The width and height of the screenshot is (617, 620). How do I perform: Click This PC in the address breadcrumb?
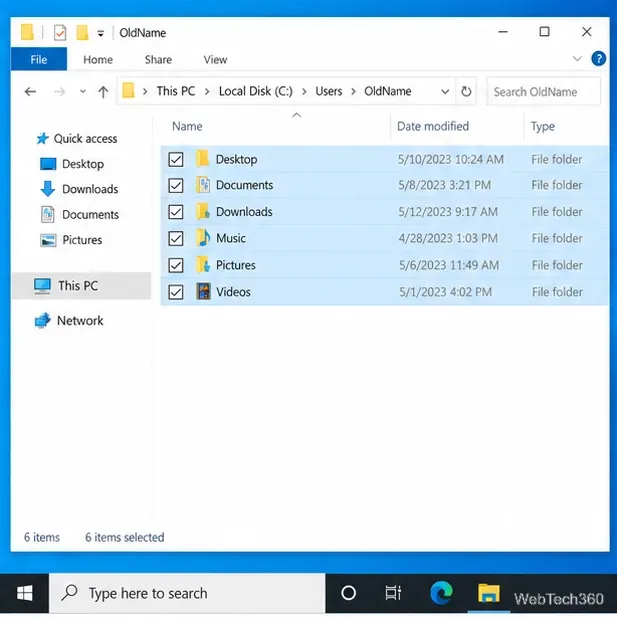tap(176, 91)
